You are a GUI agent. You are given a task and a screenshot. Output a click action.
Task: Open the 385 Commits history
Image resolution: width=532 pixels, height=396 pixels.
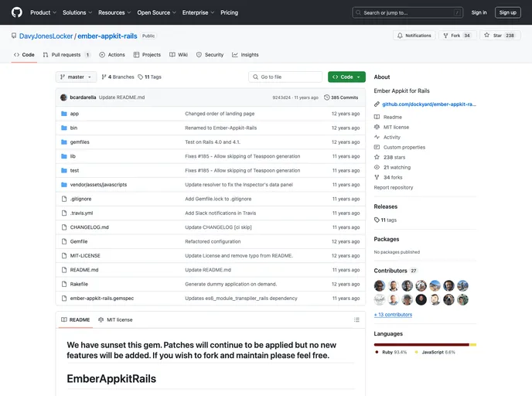pyautogui.click(x=341, y=97)
